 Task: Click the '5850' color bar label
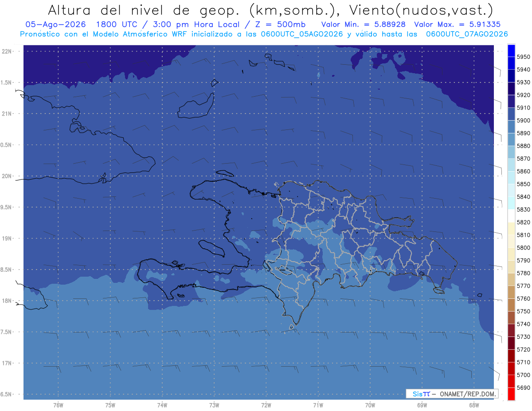[x=524, y=184]
